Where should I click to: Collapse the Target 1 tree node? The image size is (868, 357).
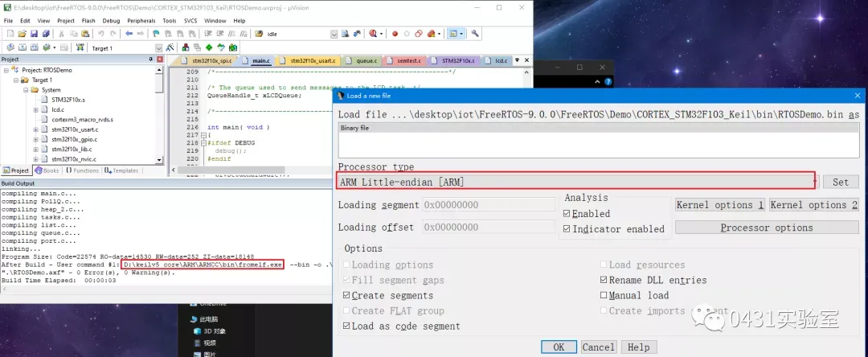click(16, 80)
